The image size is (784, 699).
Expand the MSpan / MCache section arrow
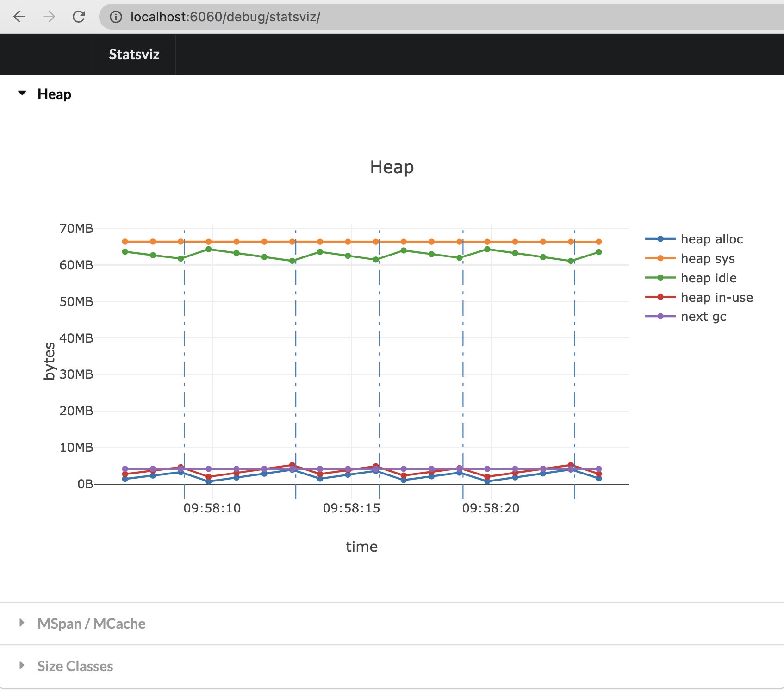click(22, 623)
